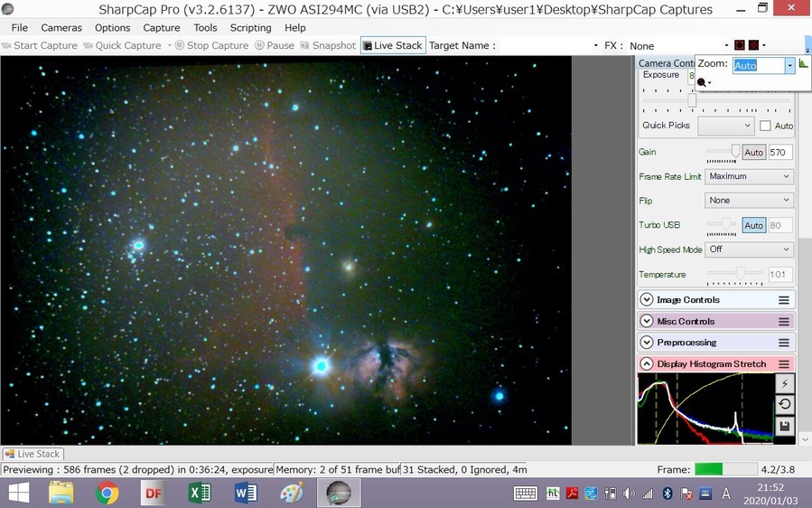Open the touch keyboard tray icon
Viewport: 812px width, 508px height.
pos(525,493)
